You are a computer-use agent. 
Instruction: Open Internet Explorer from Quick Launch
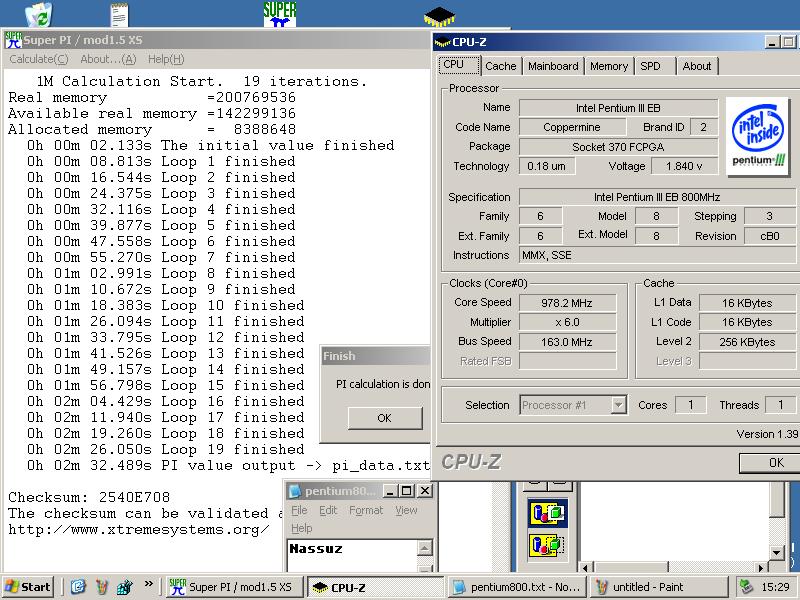[x=78, y=587]
